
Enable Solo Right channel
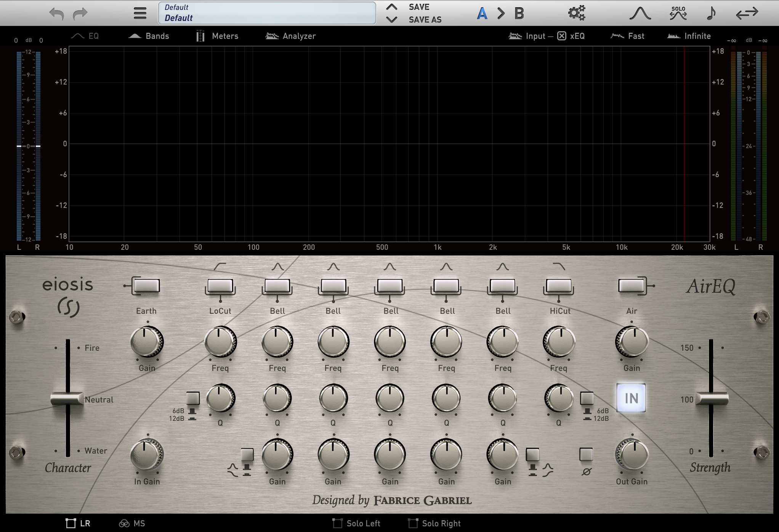(434, 523)
